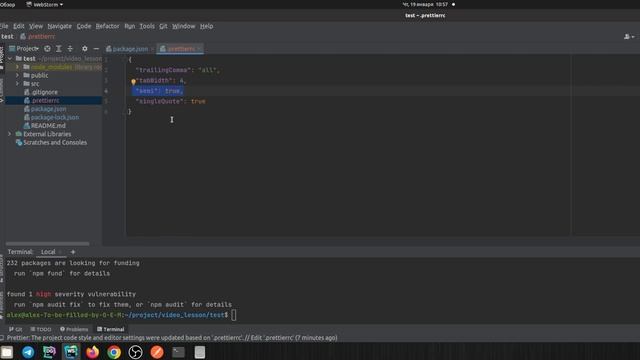Image resolution: width=640 pixels, height=360 pixels.
Task: Open the Navigate menu
Action: (60, 26)
